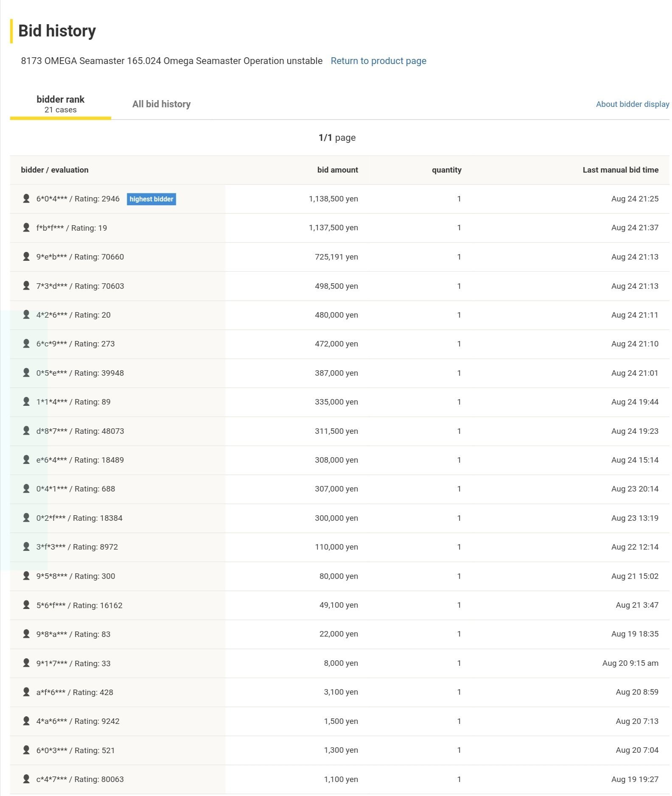Click the user icon beside bidder d*8*7***
672x796 pixels.
pyautogui.click(x=26, y=431)
